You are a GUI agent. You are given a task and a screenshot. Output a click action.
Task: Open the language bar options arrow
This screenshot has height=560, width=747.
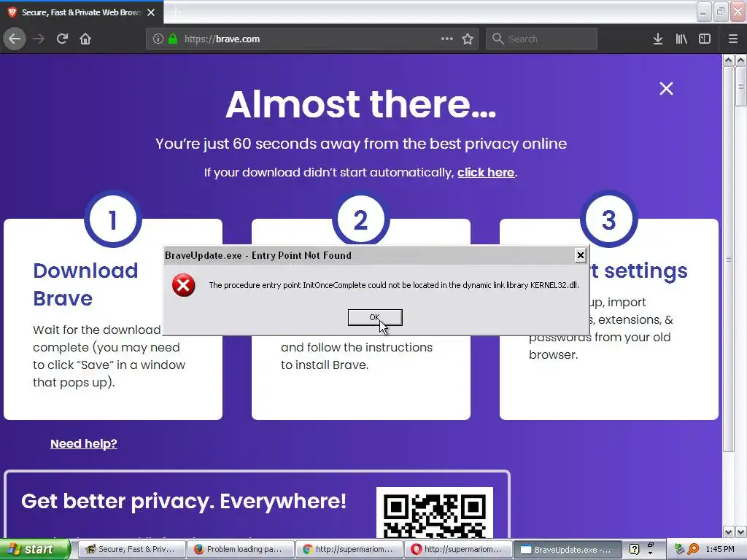[x=650, y=553]
